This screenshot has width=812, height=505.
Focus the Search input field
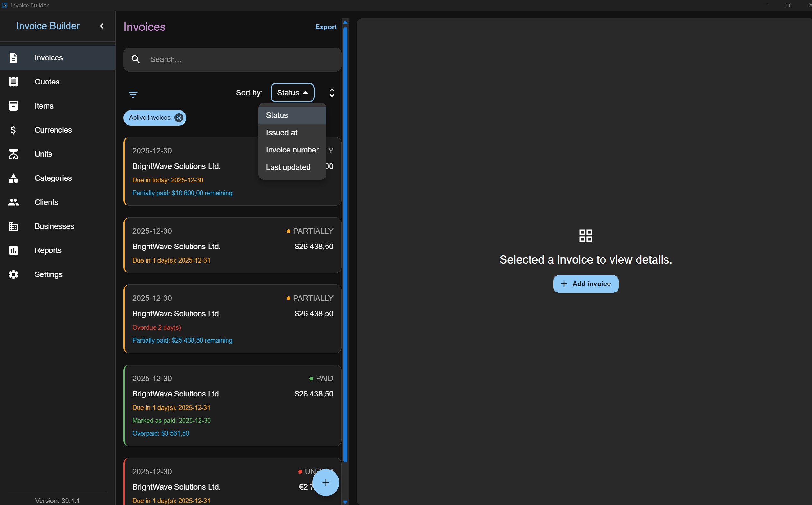click(x=232, y=59)
